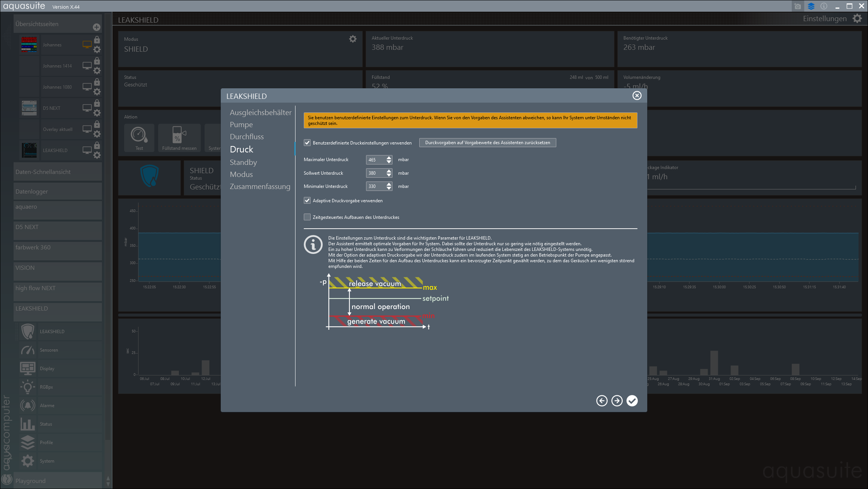The height and width of the screenshot is (489, 868).
Task: Toggle desktop display for Johannes page
Action: (87, 45)
